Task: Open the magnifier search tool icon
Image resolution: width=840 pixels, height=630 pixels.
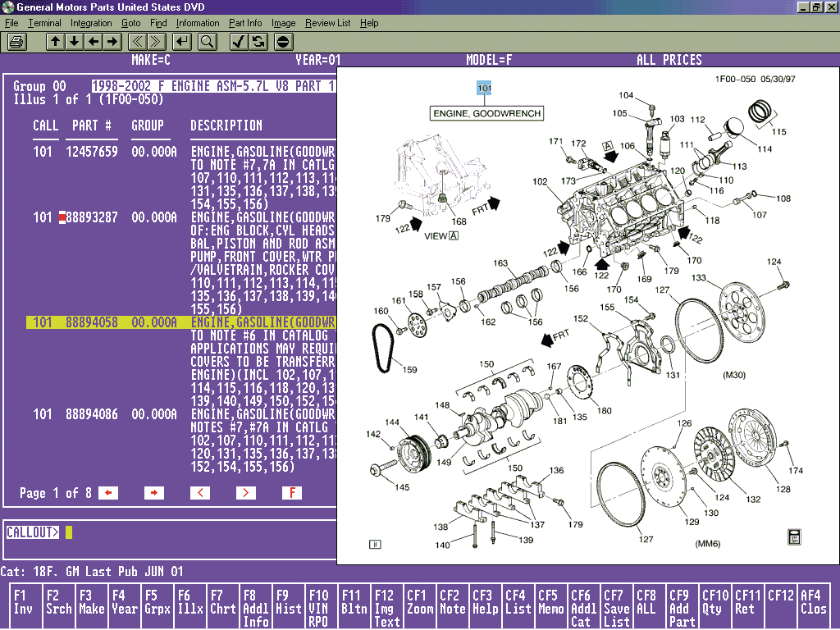Action: 206,41
